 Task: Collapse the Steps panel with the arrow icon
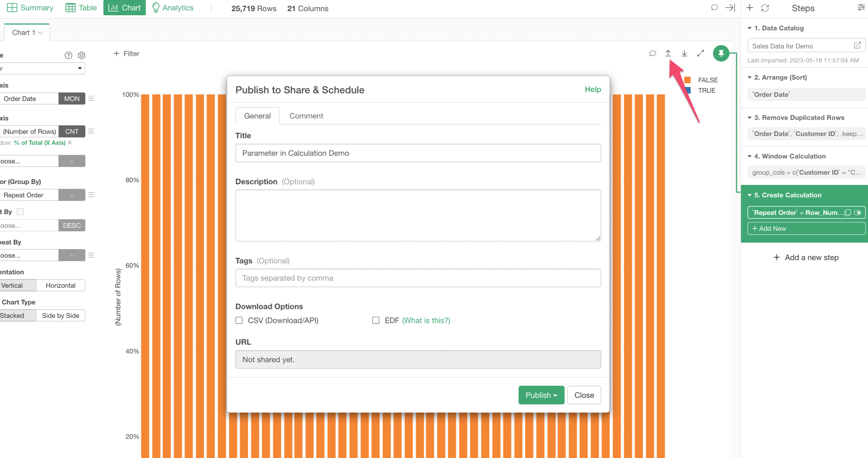(x=730, y=7)
